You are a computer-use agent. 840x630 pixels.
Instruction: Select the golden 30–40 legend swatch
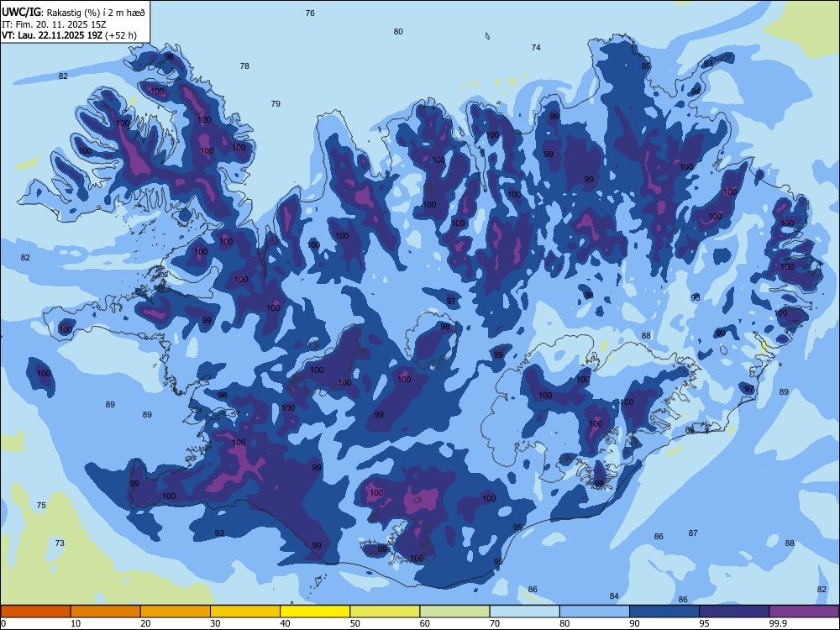click(245, 612)
